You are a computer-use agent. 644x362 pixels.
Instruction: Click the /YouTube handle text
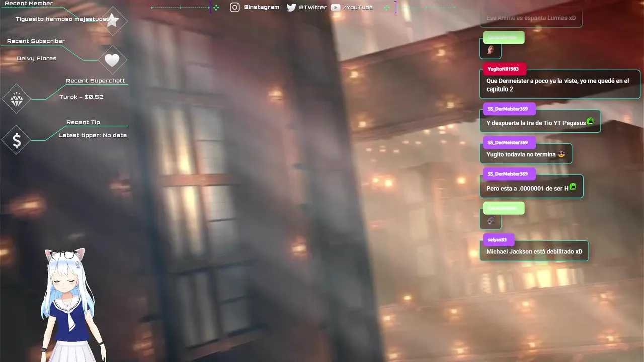pyautogui.click(x=358, y=7)
